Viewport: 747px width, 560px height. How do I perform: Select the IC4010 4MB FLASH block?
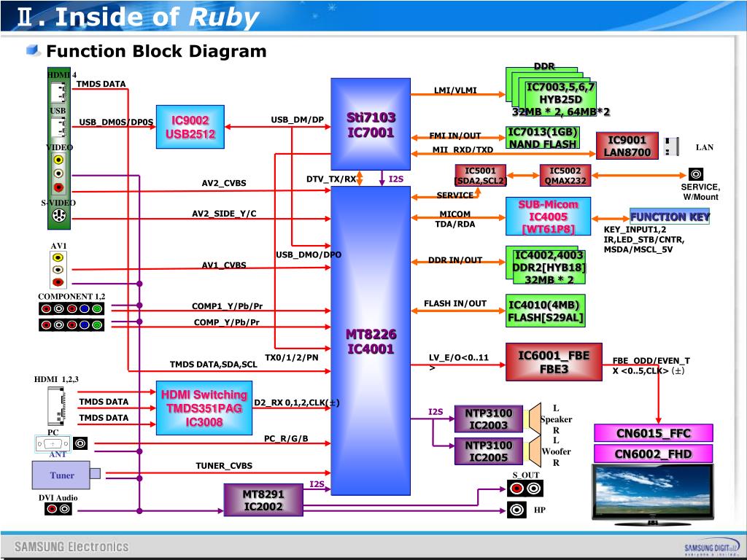point(546,311)
